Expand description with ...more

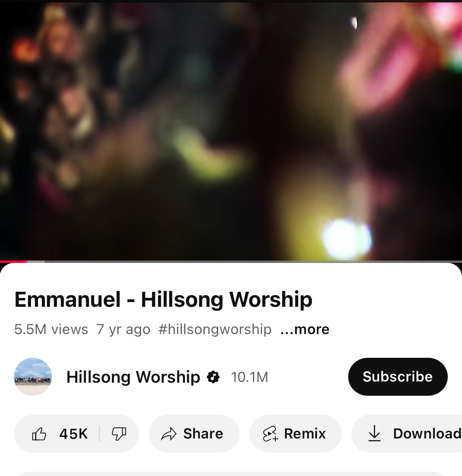305,329
